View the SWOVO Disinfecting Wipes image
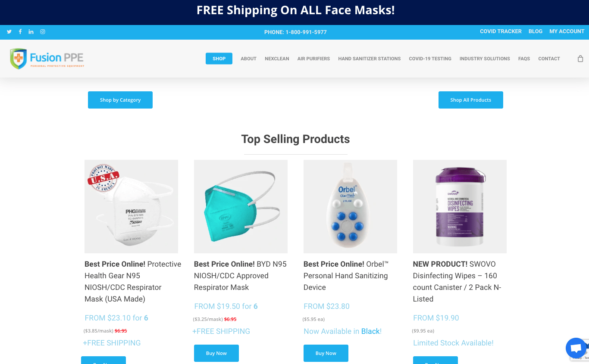589x364 pixels. click(x=460, y=206)
